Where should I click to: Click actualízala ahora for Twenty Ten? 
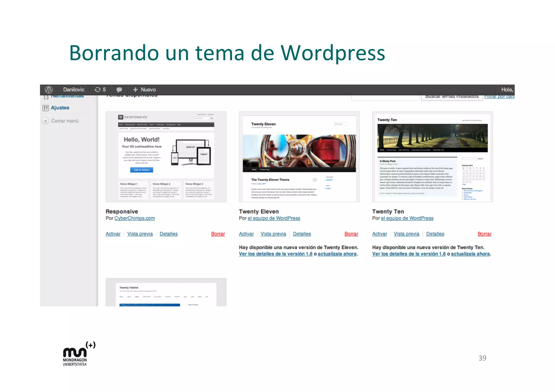coord(470,254)
